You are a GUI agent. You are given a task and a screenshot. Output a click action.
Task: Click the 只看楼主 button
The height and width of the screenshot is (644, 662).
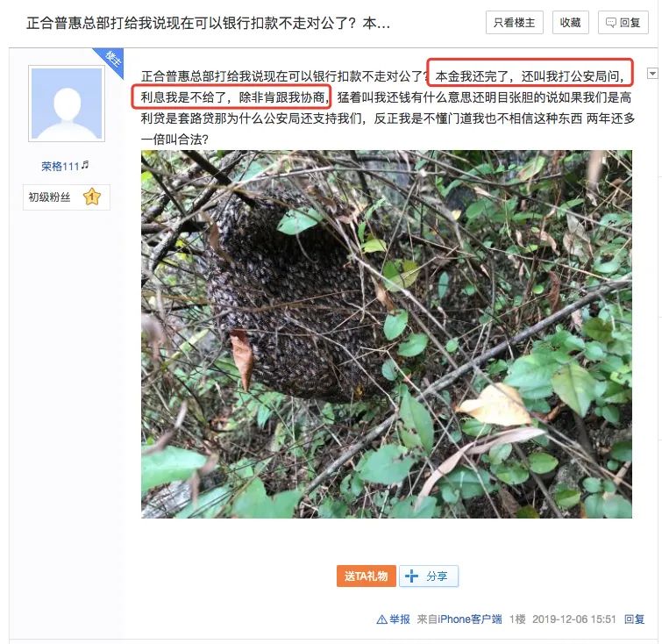514,23
